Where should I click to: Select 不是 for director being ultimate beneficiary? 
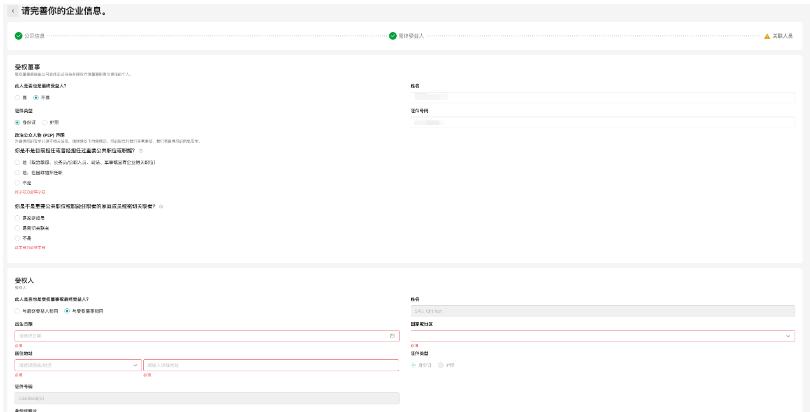click(36, 97)
